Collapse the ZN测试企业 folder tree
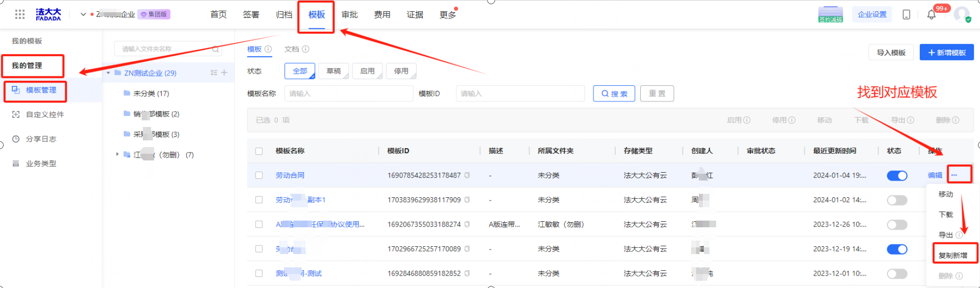 pos(108,73)
